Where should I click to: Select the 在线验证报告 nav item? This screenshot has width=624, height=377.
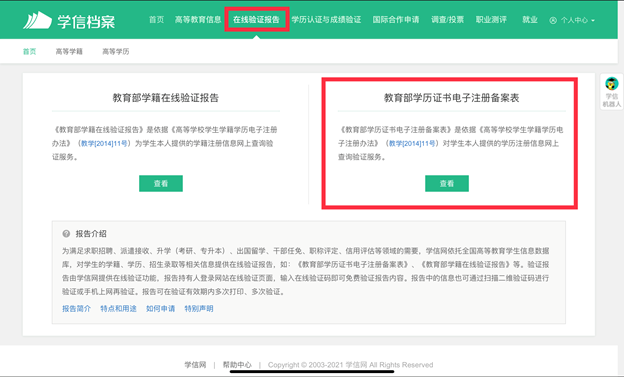(256, 20)
